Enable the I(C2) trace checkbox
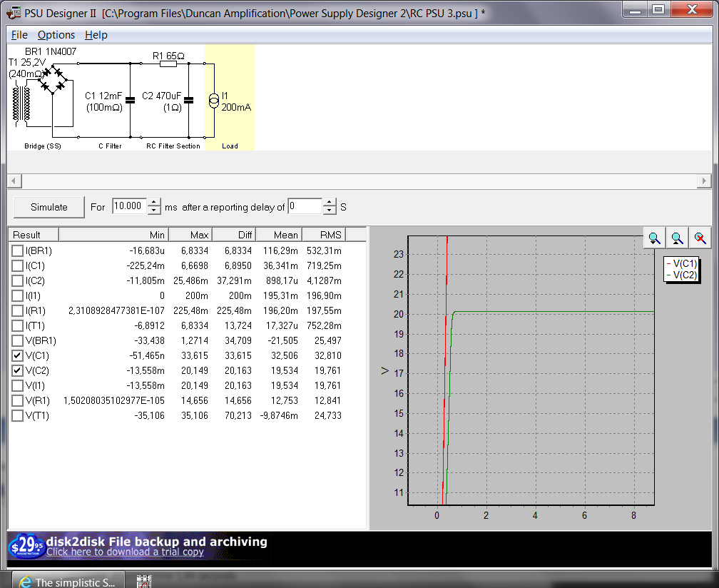The width and height of the screenshot is (719, 588). pyautogui.click(x=17, y=280)
